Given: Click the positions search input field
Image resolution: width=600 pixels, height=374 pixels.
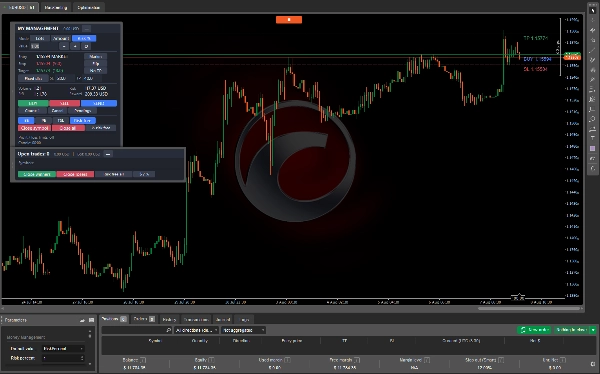Looking at the screenshot, I should (137, 330).
